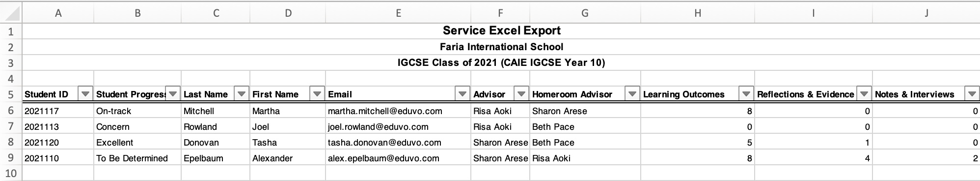
Task: Select row 10 header
Action: [11, 173]
